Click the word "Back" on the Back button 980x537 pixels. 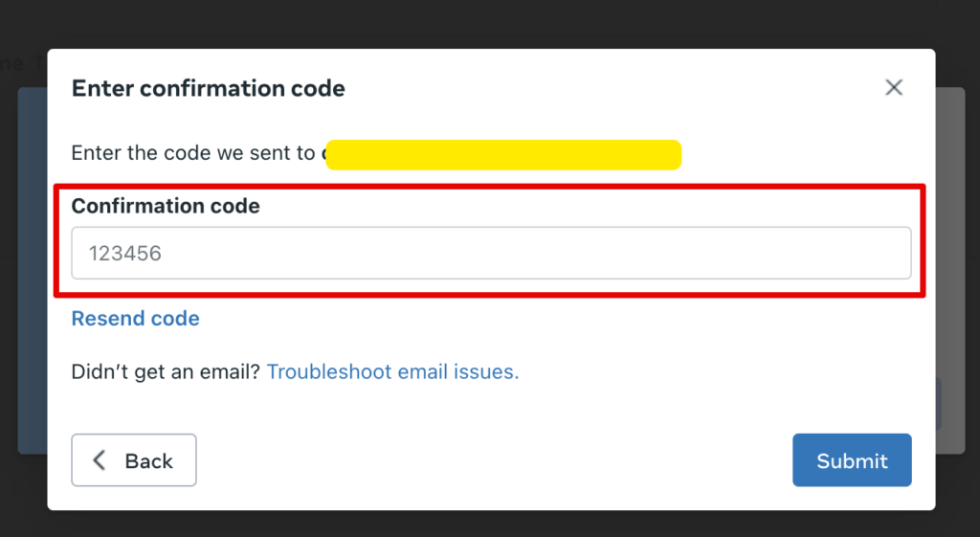pyautogui.click(x=149, y=461)
